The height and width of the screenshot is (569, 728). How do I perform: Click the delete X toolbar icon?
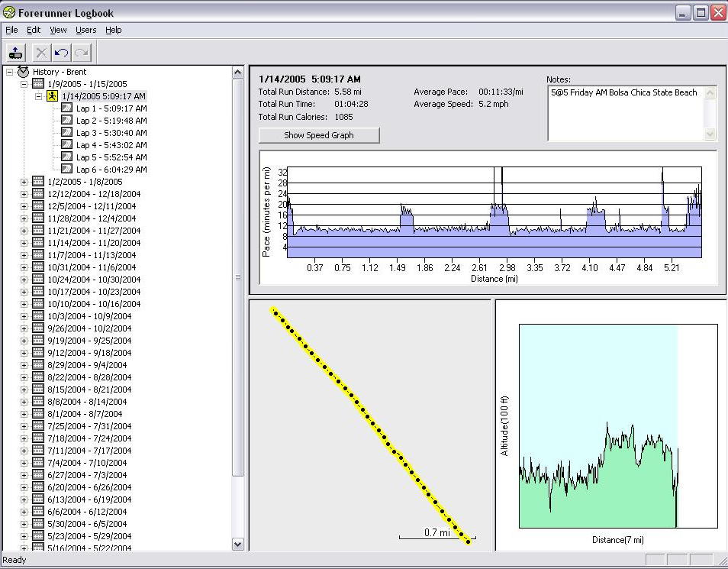pyautogui.click(x=41, y=53)
